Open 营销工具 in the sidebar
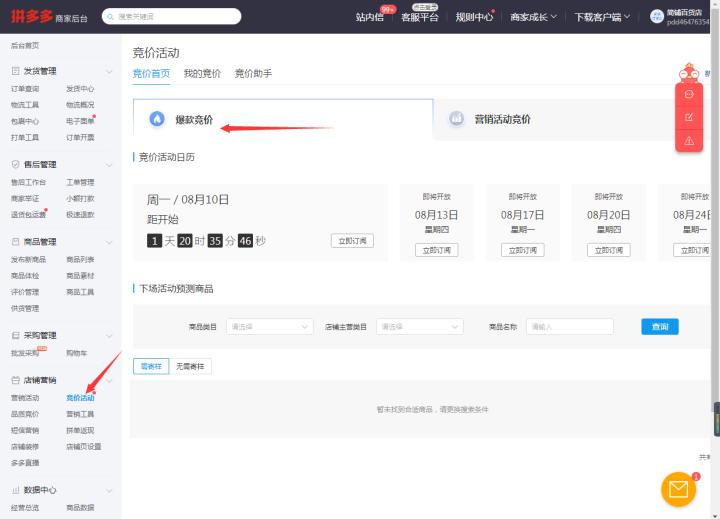The image size is (720, 519). [x=80, y=414]
